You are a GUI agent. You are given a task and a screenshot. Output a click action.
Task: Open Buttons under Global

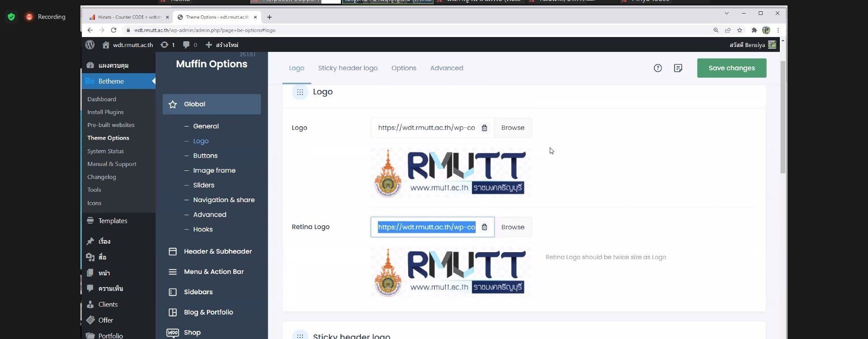[205, 155]
